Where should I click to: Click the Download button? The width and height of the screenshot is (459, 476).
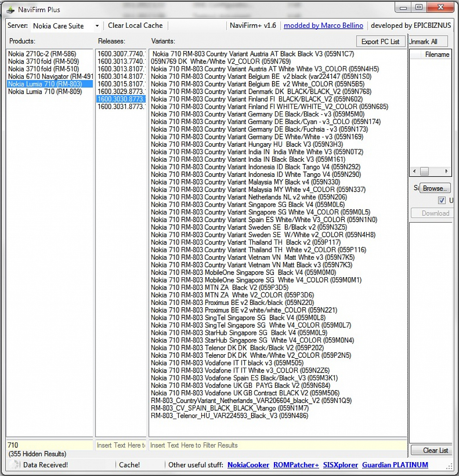pos(432,213)
